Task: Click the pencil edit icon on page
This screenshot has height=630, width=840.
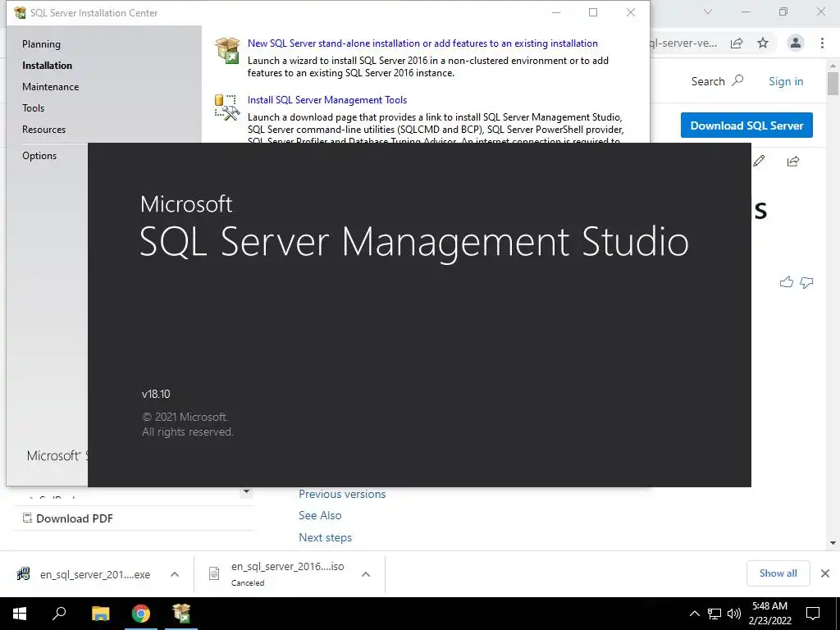Action: (x=759, y=161)
